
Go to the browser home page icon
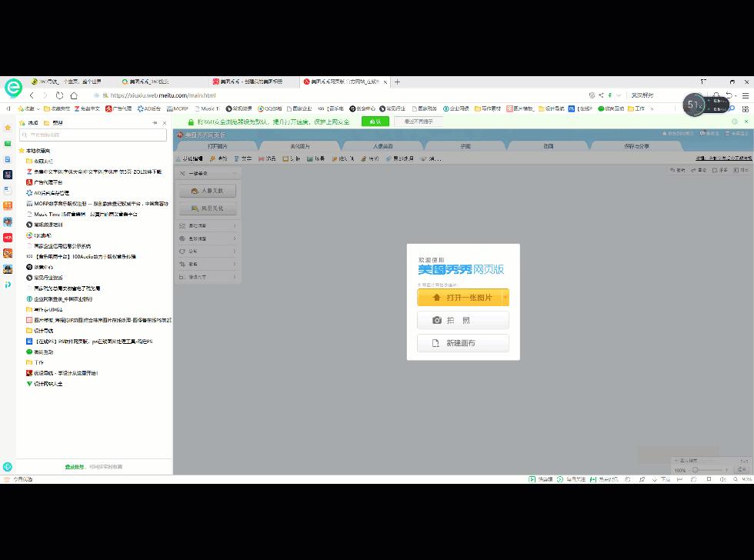click(x=74, y=95)
